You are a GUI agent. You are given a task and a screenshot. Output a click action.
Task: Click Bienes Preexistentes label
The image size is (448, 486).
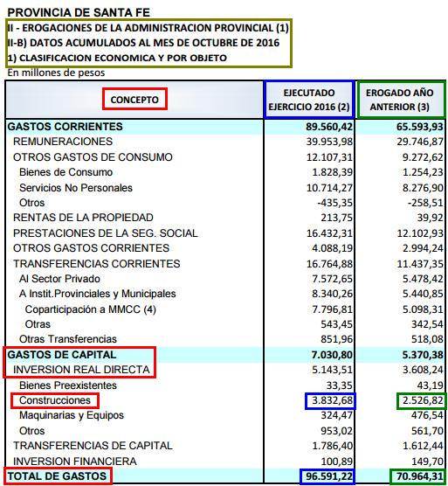click(68, 385)
